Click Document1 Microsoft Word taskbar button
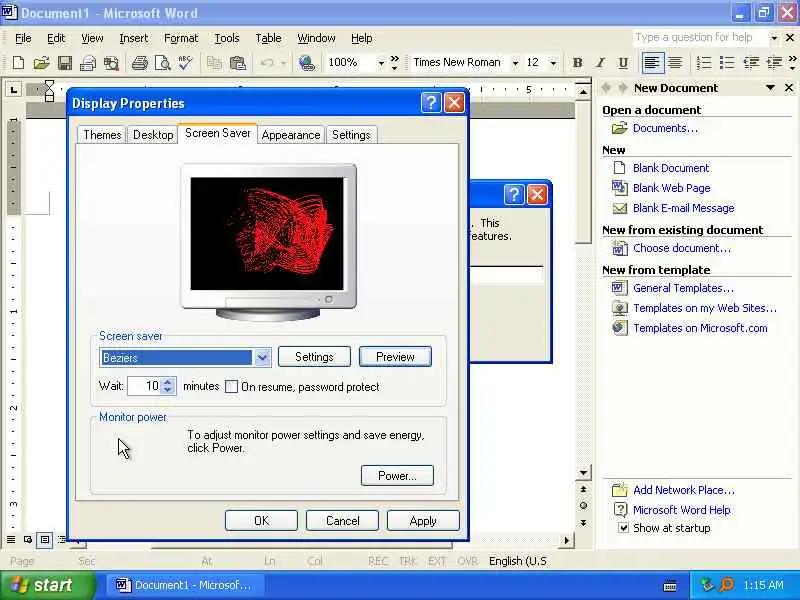This screenshot has height=600, width=800. pyautogui.click(x=185, y=585)
